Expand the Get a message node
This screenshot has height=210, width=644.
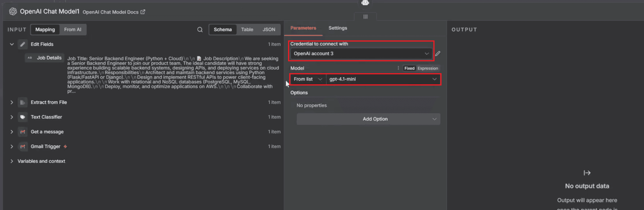coord(12,132)
